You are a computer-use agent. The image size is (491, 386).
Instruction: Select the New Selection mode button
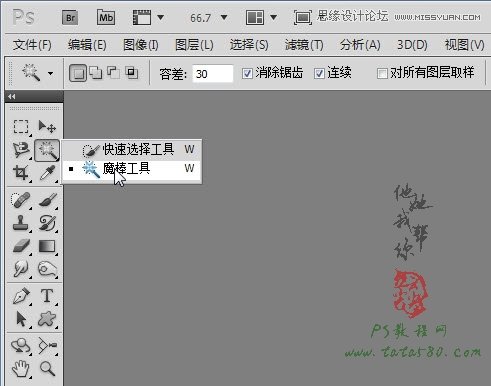click(x=78, y=73)
